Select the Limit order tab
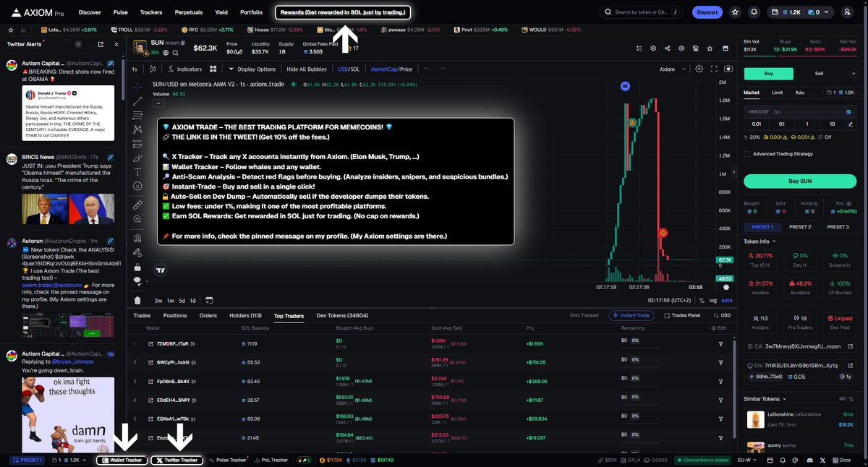The width and height of the screenshot is (868, 467). point(777,93)
